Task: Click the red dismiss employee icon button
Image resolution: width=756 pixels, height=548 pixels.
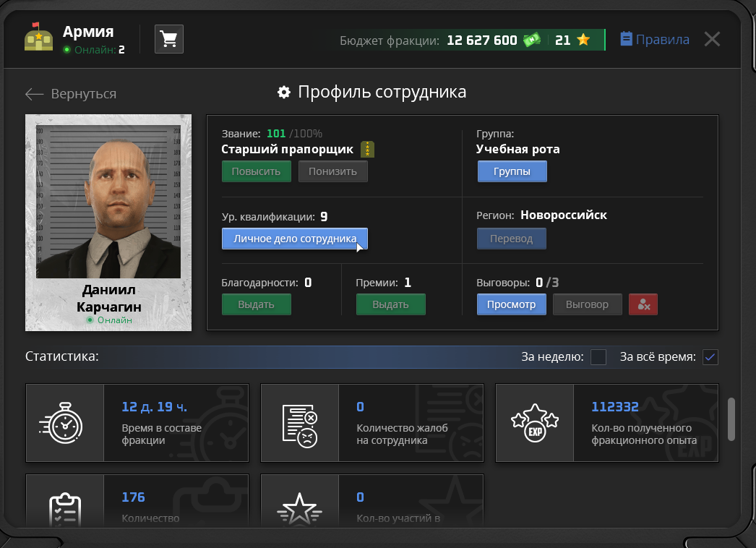Action: (643, 304)
